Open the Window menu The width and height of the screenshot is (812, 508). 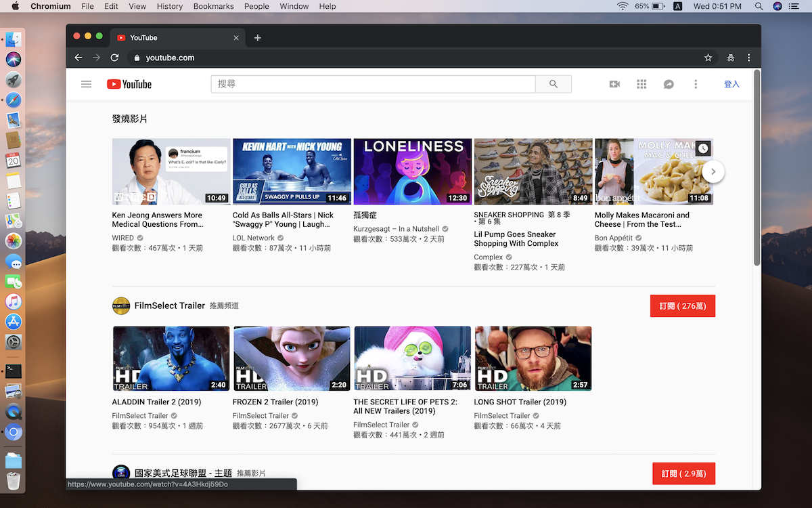[294, 6]
